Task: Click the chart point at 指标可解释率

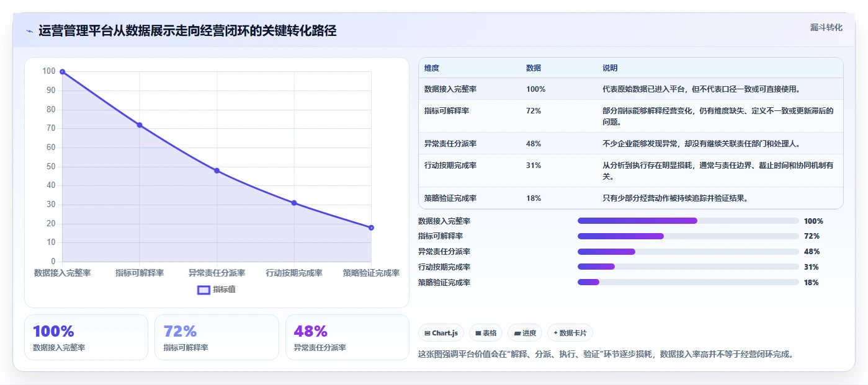Action: pos(140,125)
